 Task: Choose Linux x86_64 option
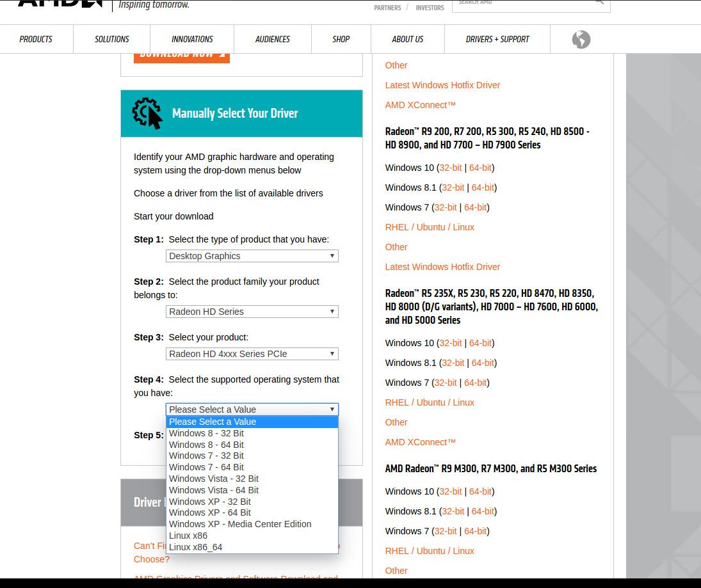tap(252, 547)
